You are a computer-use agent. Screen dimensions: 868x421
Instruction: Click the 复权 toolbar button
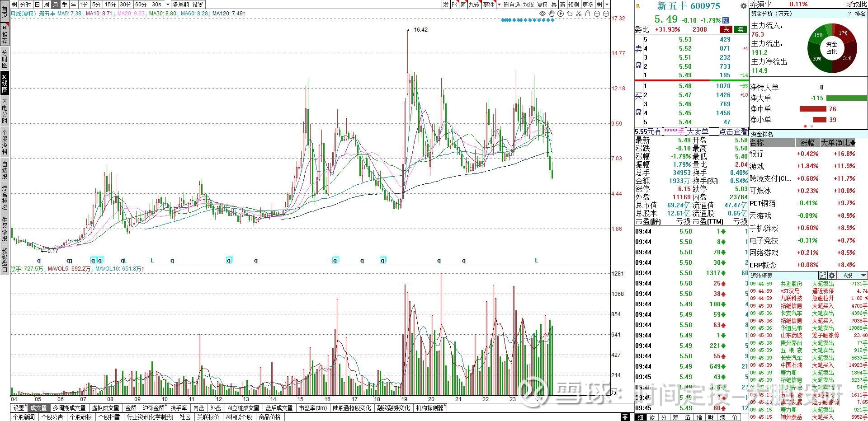coord(542,5)
